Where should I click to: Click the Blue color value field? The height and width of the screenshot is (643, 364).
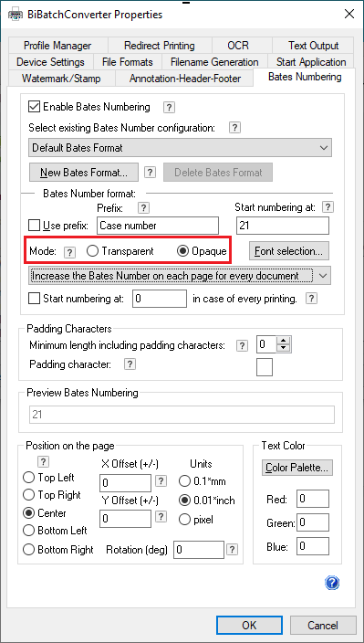pyautogui.click(x=313, y=546)
